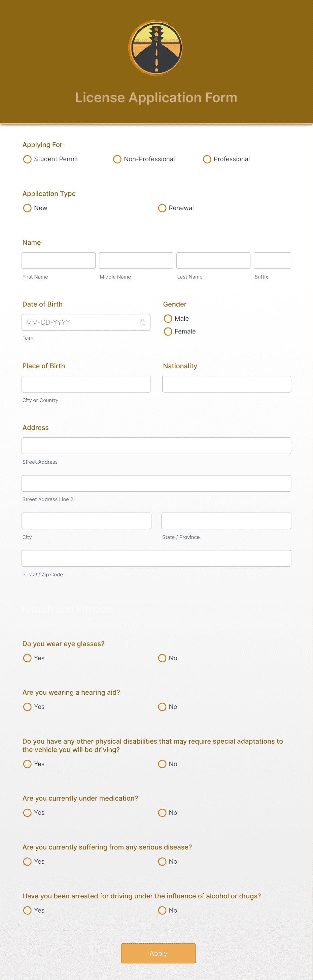Select Female for Gender
Viewport: 313px width, 980px height.
pyautogui.click(x=168, y=332)
